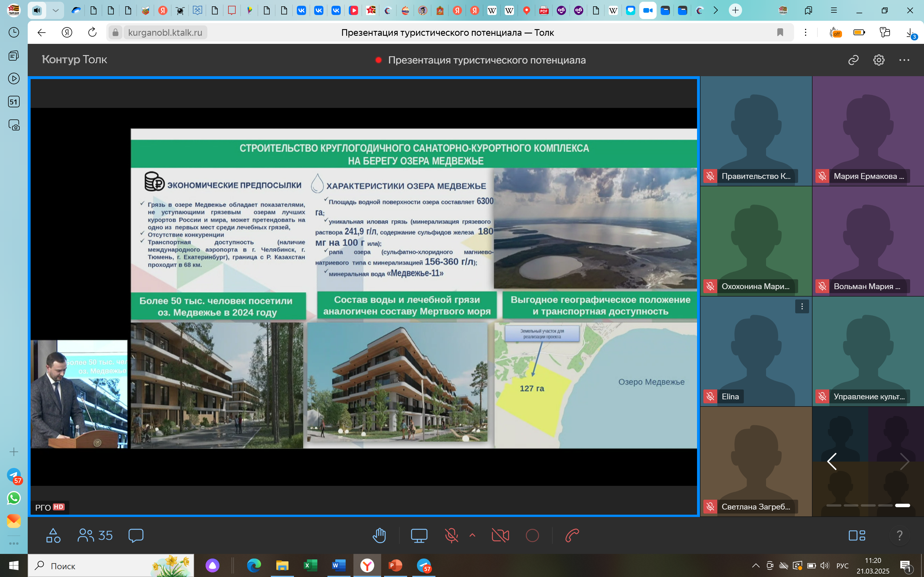Open top-right more options ellipsis
The height and width of the screenshot is (577, 924).
[x=904, y=60]
